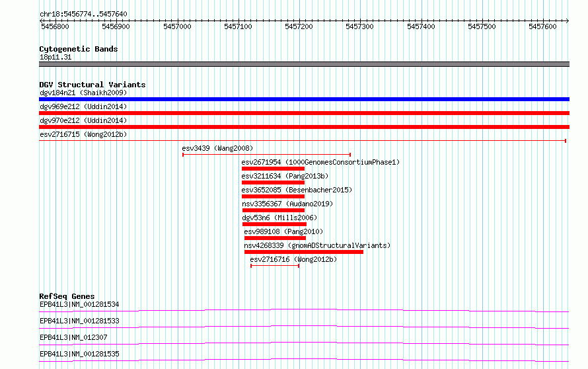Select the blue dgv184n21 variant bar
This screenshot has width=588, height=369.
tap(304, 99)
